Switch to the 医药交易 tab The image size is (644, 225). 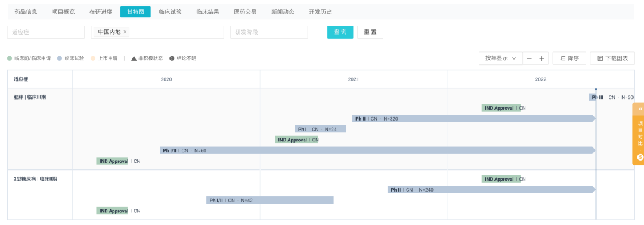click(x=245, y=11)
